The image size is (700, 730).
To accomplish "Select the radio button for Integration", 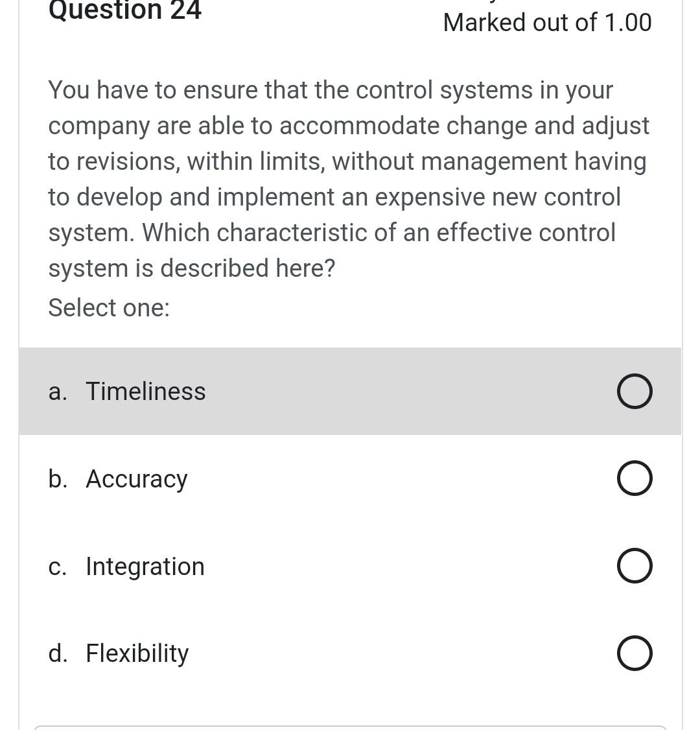I will click(x=634, y=565).
